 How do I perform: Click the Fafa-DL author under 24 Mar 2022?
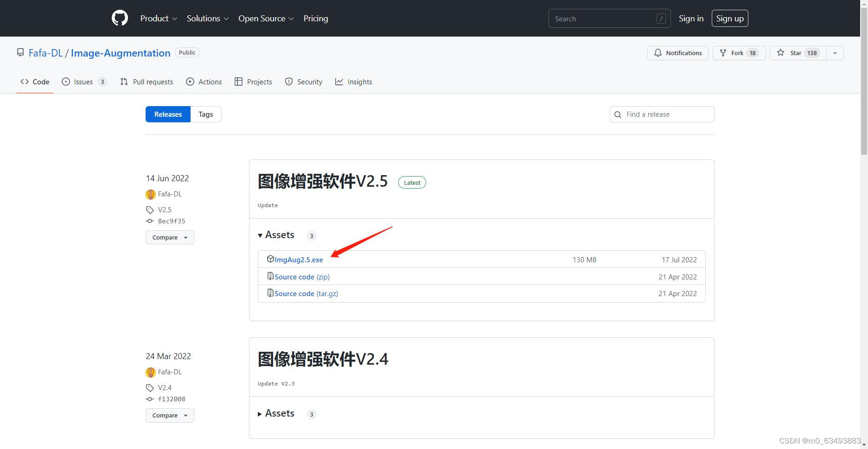(170, 372)
